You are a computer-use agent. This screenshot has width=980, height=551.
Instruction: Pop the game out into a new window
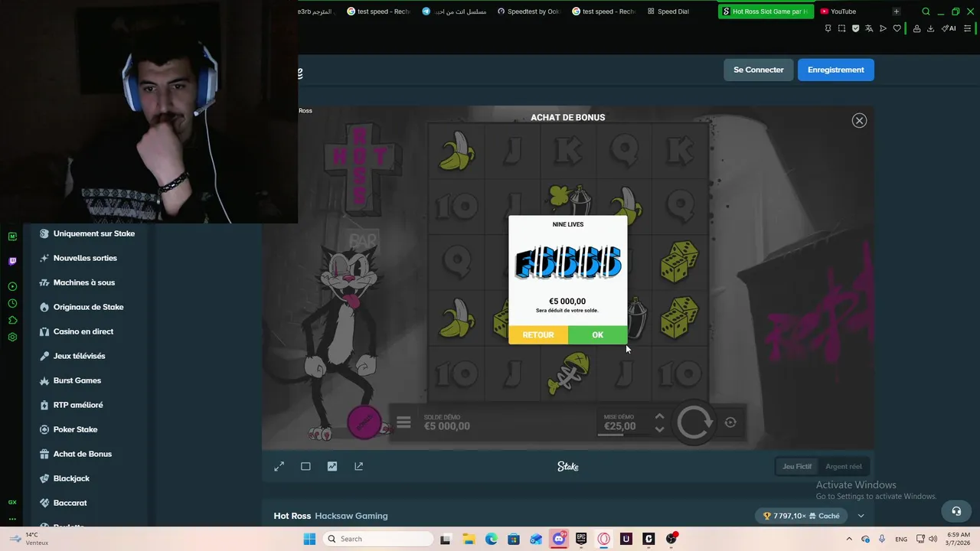pos(359,466)
